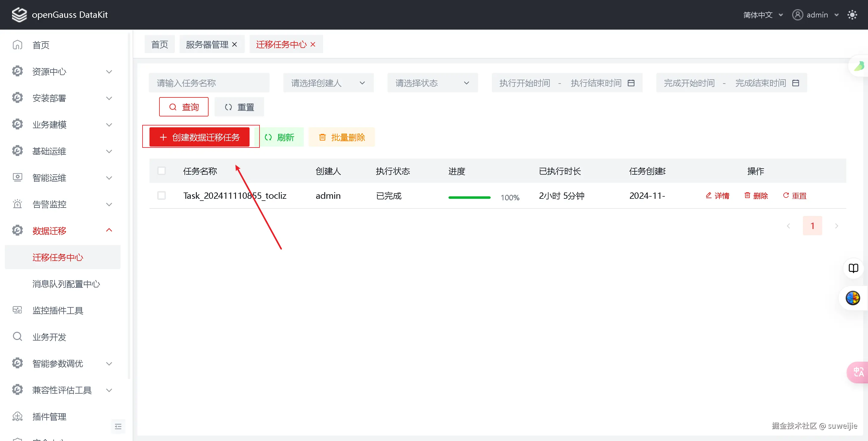Open 消息队列配置中心 in sidebar
868x441 pixels.
click(66, 284)
